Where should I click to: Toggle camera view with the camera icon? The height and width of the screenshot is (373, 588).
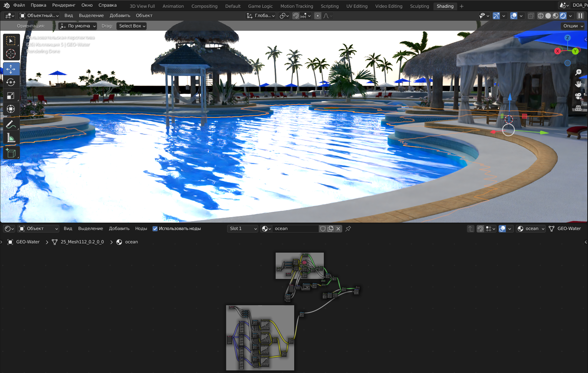[578, 96]
